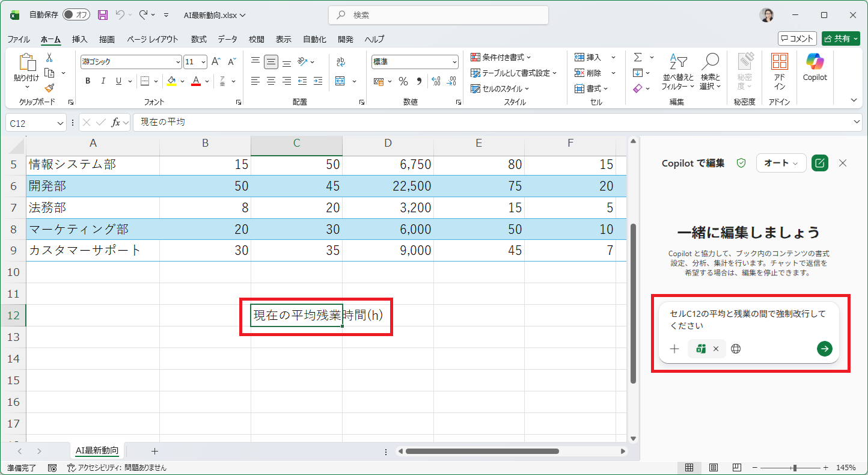The height and width of the screenshot is (475, 868).
Task: Click the AutoSum sigma icon
Action: [x=638, y=57]
